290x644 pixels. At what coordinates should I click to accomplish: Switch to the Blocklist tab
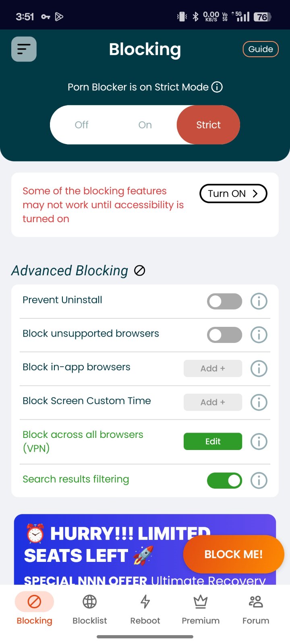tap(89, 609)
